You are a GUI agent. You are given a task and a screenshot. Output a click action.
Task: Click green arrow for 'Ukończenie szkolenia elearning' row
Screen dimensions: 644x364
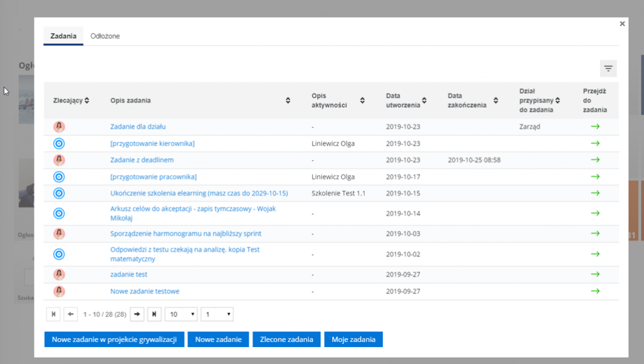pos(595,193)
